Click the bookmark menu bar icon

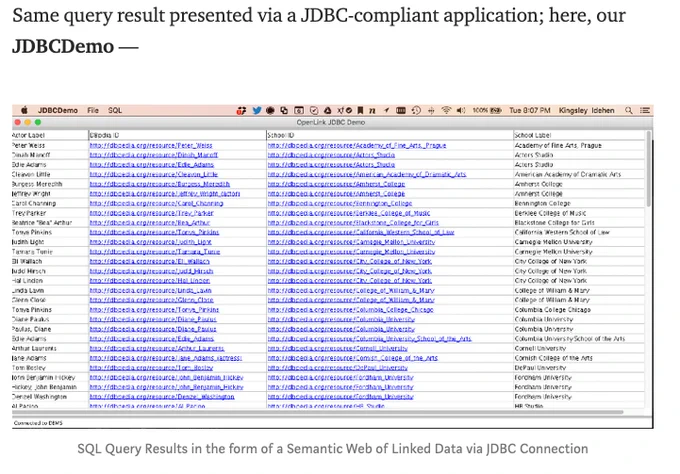[x=360, y=111]
